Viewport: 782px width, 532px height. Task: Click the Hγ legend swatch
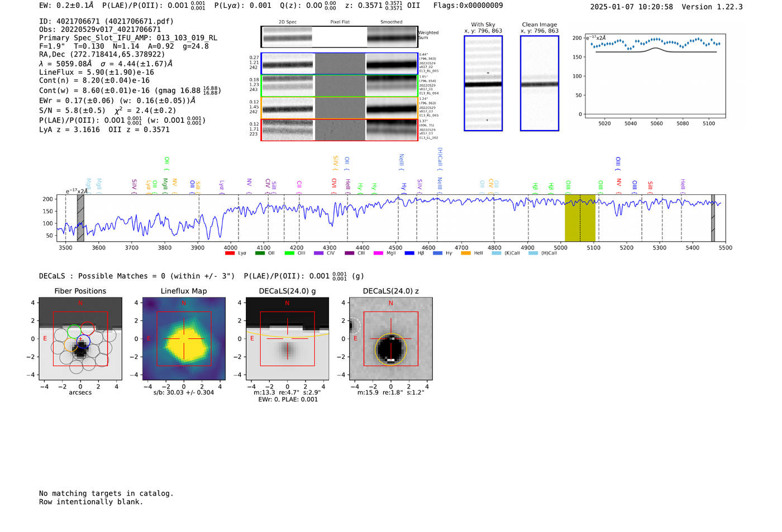tap(437, 253)
